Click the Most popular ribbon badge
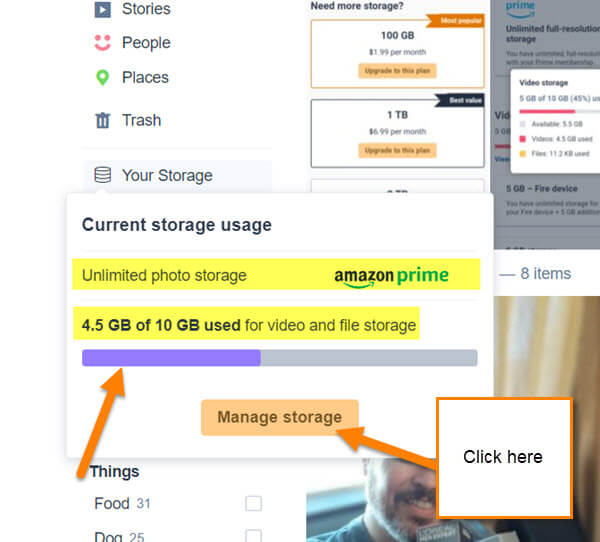 457,20
